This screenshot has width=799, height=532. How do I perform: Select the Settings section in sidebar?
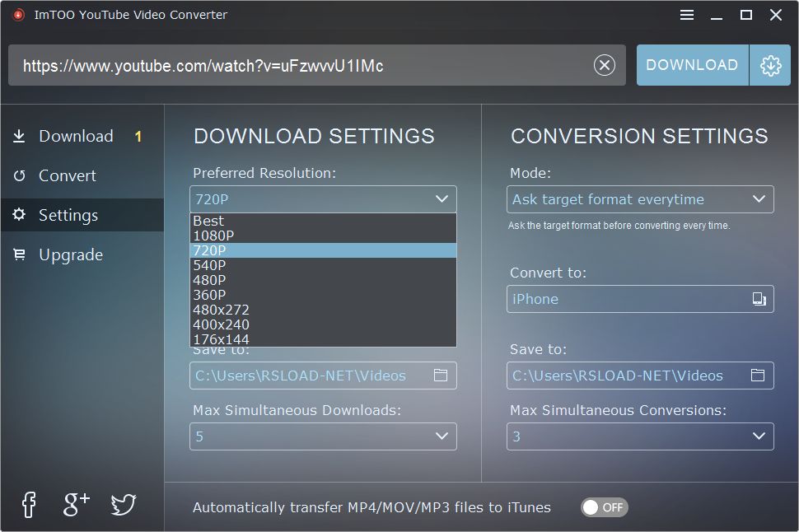(82, 215)
